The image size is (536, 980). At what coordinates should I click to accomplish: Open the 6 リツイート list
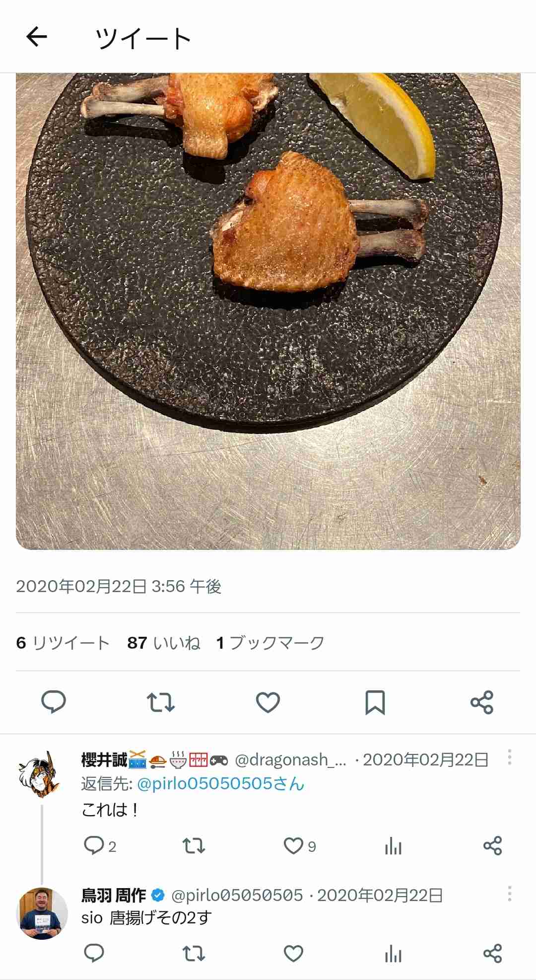(x=63, y=643)
